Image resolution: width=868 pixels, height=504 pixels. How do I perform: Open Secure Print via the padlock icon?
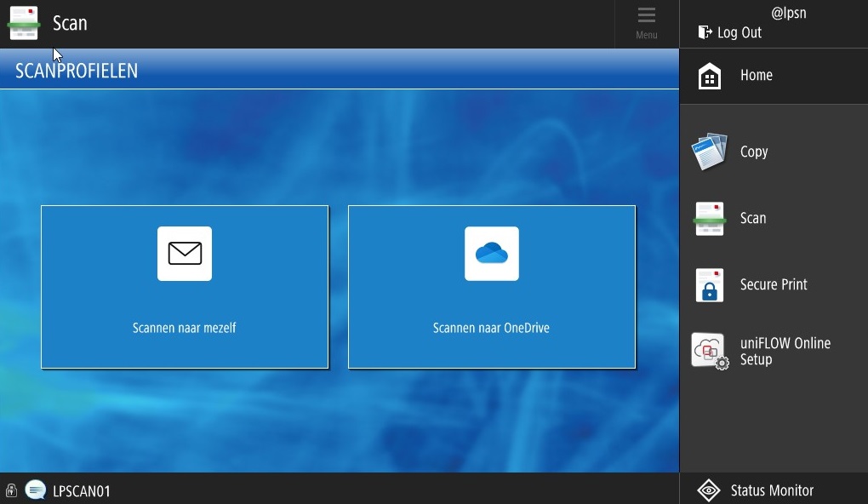709,285
